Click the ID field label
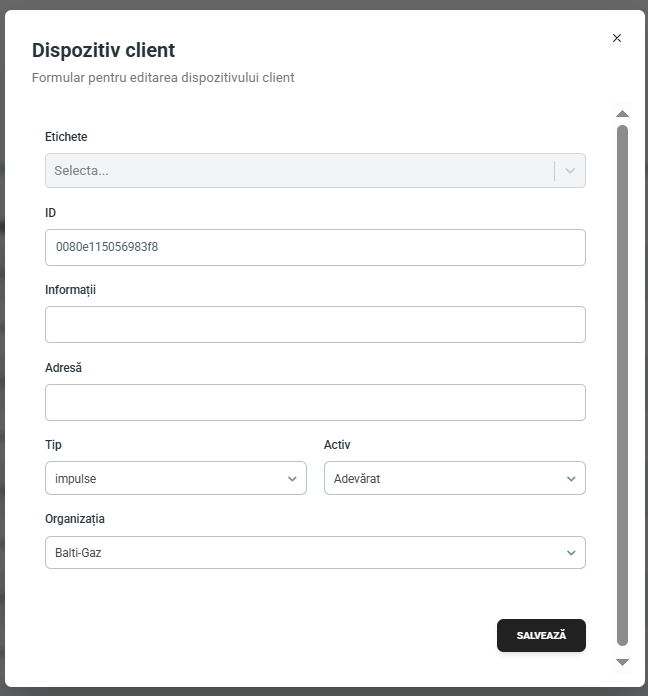 [x=51, y=213]
